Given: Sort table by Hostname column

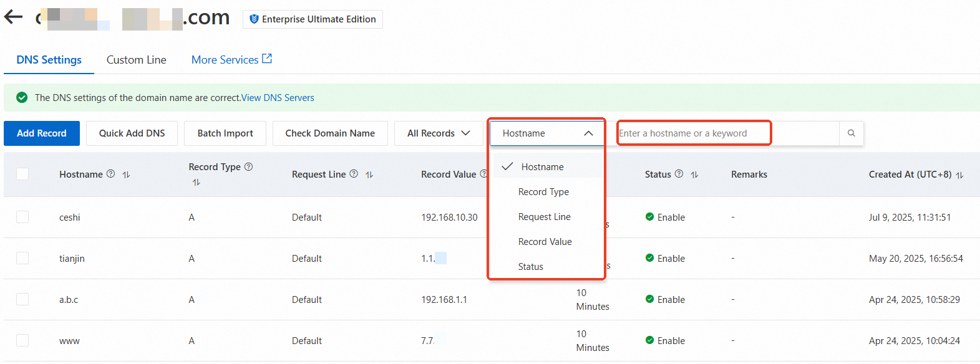Looking at the screenshot, I should 126,175.
